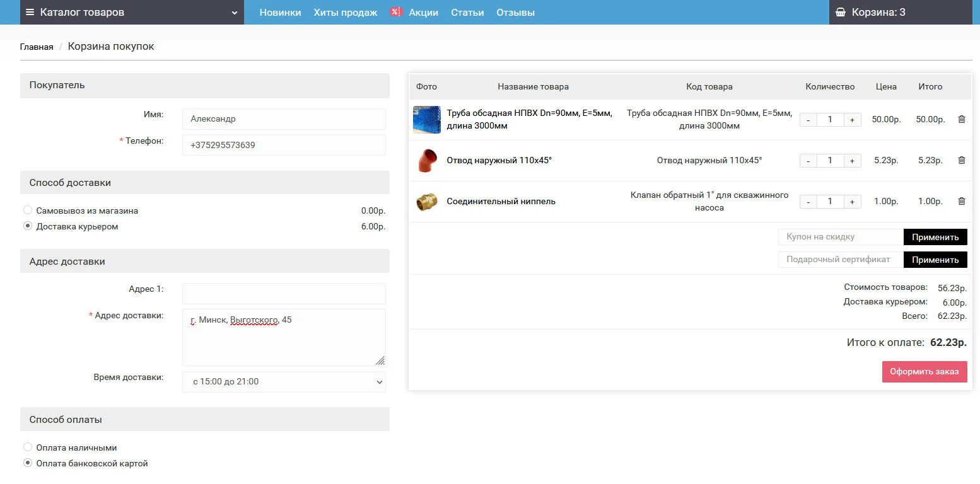This screenshot has height=484, width=980.
Task: Decrease quantity of Соединительный ниппель with minus
Action: pos(808,202)
